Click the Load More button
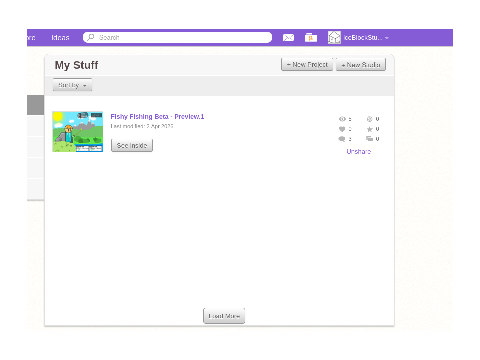 (224, 316)
